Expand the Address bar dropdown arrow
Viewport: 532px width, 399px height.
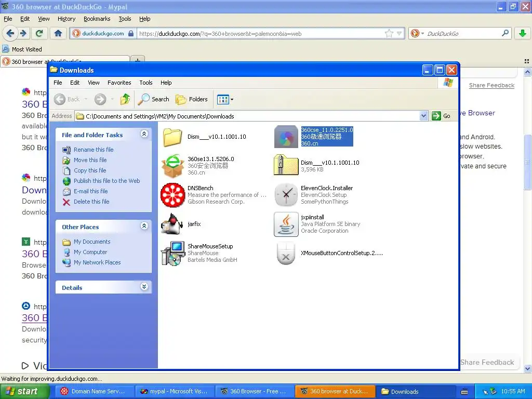[x=423, y=116]
